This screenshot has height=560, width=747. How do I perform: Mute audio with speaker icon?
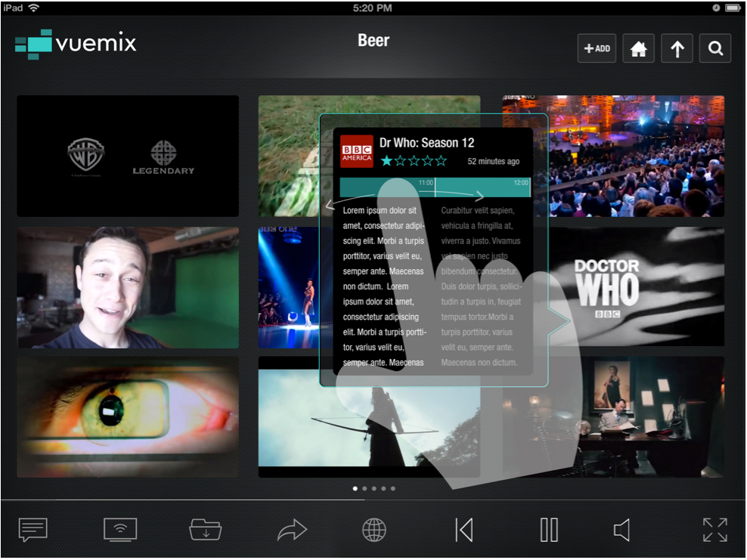(x=621, y=530)
